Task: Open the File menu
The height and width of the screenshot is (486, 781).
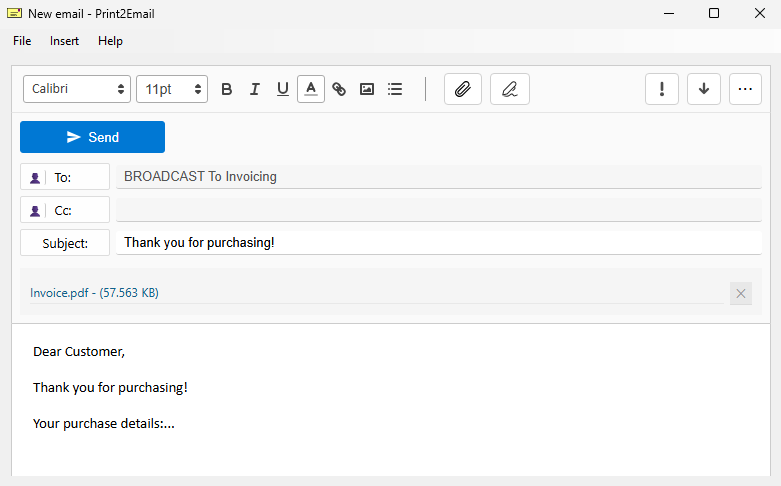Action: click(22, 41)
